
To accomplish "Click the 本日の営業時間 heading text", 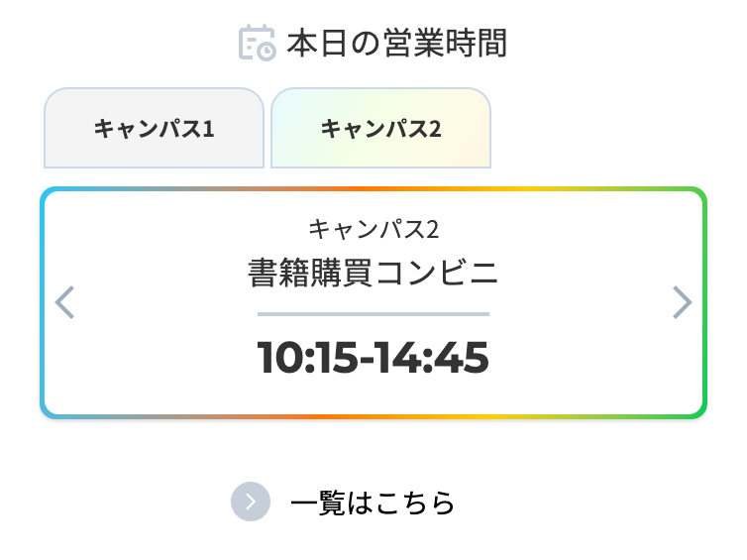I will point(397,43).
